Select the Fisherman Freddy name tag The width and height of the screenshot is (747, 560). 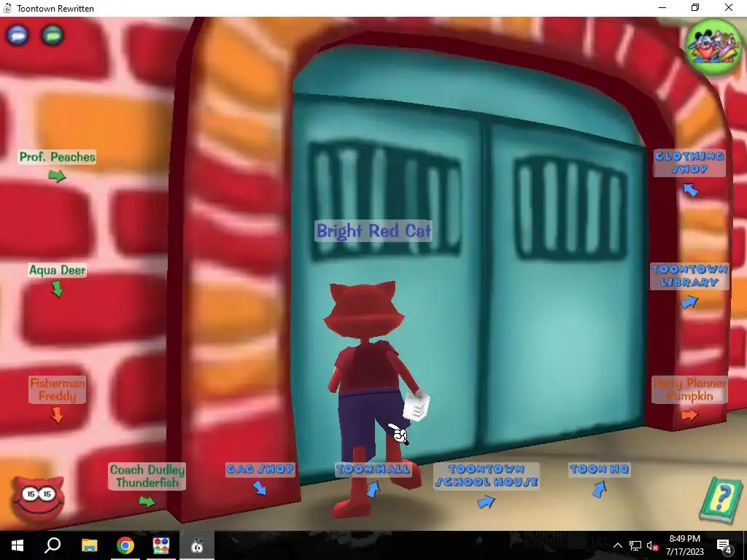coord(57,389)
